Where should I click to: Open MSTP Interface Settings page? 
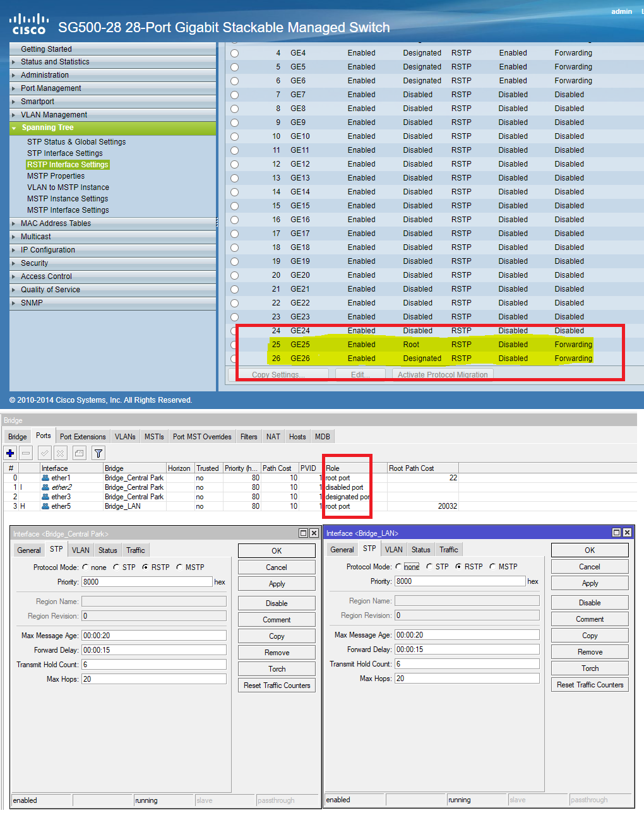(x=68, y=210)
